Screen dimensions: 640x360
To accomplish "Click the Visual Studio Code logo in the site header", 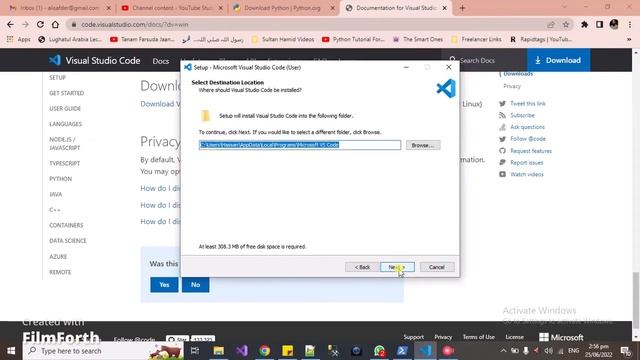I will tap(95, 60).
